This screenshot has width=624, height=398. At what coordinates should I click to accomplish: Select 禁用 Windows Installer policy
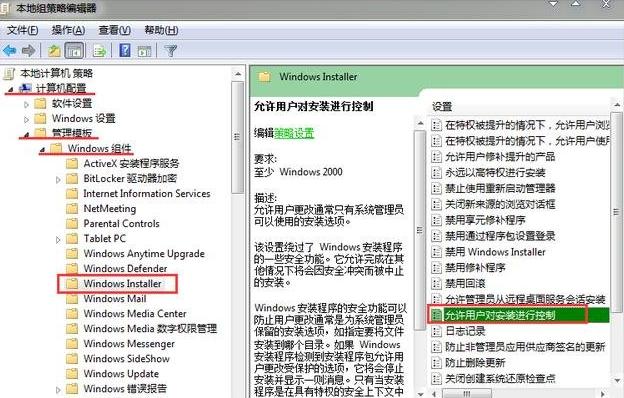click(495, 252)
